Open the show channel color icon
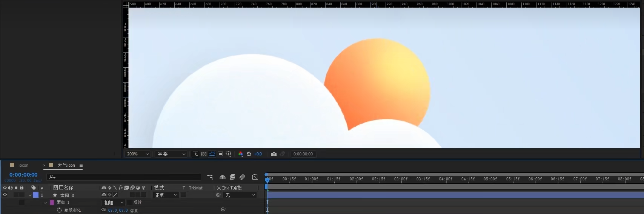The width and height of the screenshot is (644, 214). point(241,154)
